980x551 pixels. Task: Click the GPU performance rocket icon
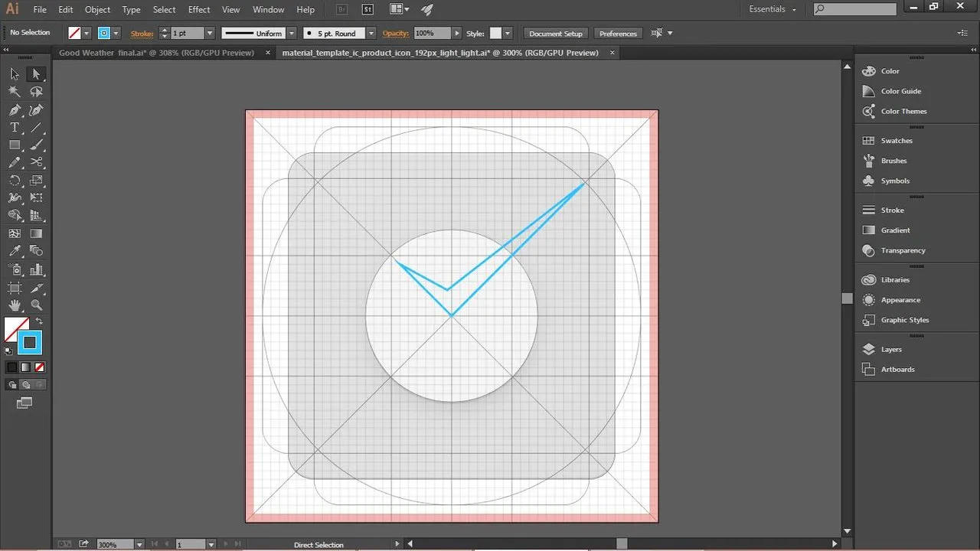pos(427,9)
